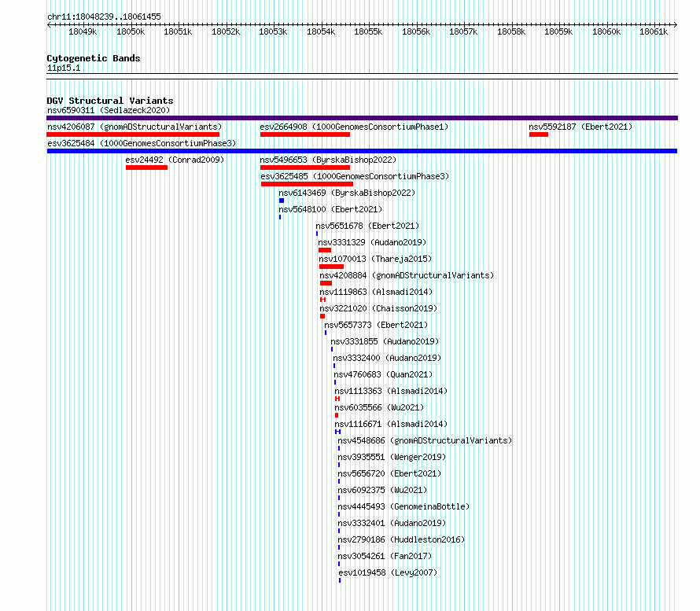This screenshot has height=611, width=700.
Task: Click the red H-shaped glyph under nsv1113363
Action: click(337, 399)
